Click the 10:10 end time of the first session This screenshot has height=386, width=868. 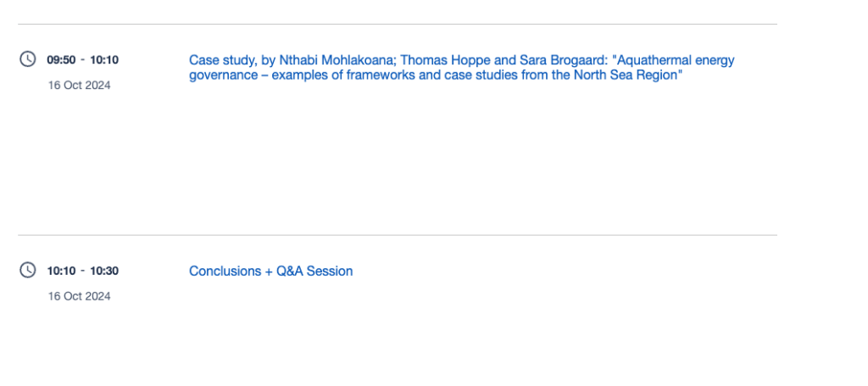[x=104, y=59]
